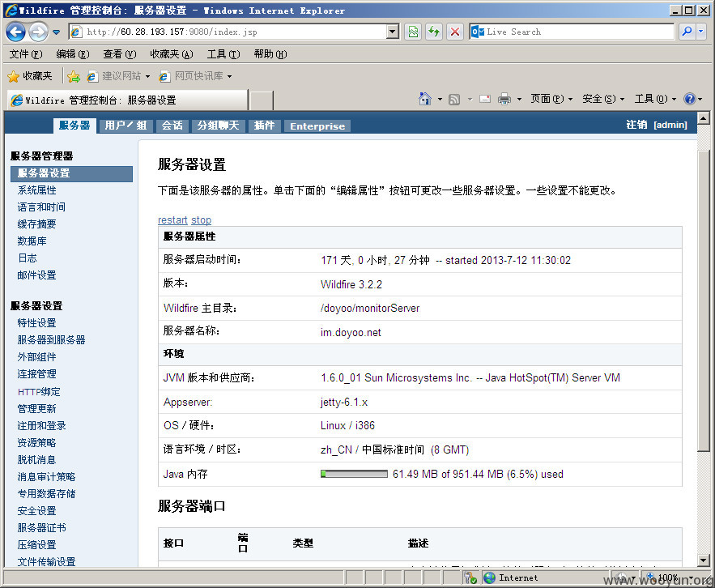715x588 pixels.
Task: Open 日志 in the sidebar
Action: 28,258
